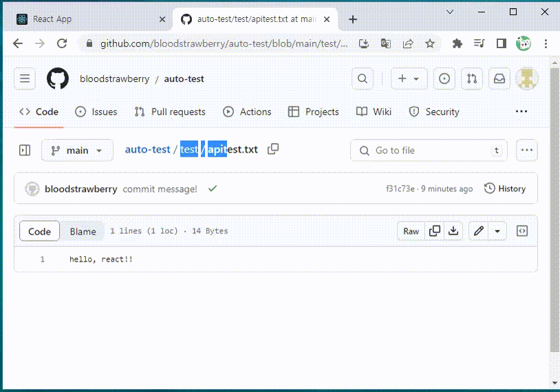Open the edit options dropdown arrow
The width and height of the screenshot is (560, 392).
tap(497, 231)
